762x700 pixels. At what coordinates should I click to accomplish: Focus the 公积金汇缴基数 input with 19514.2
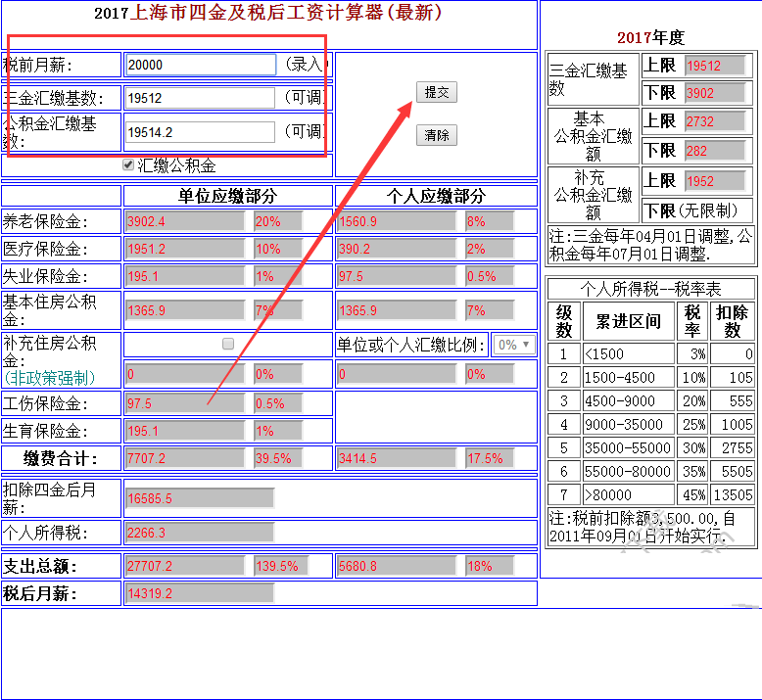200,132
